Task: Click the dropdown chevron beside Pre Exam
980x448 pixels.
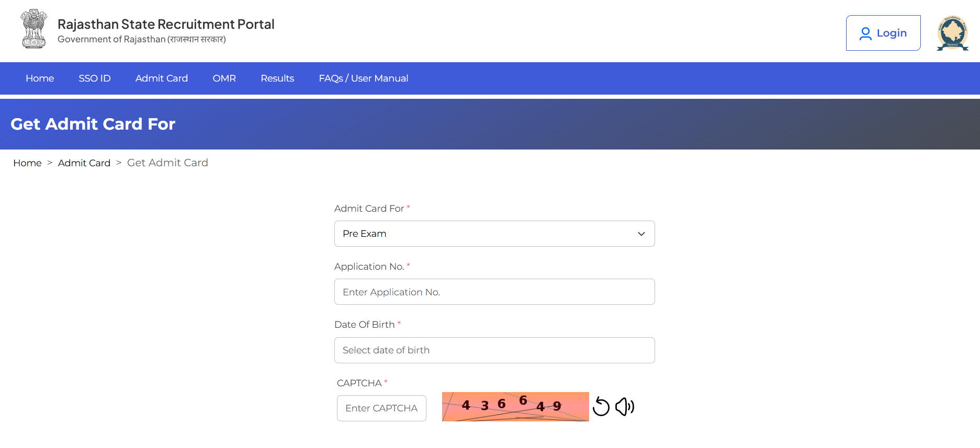Action: (x=641, y=234)
